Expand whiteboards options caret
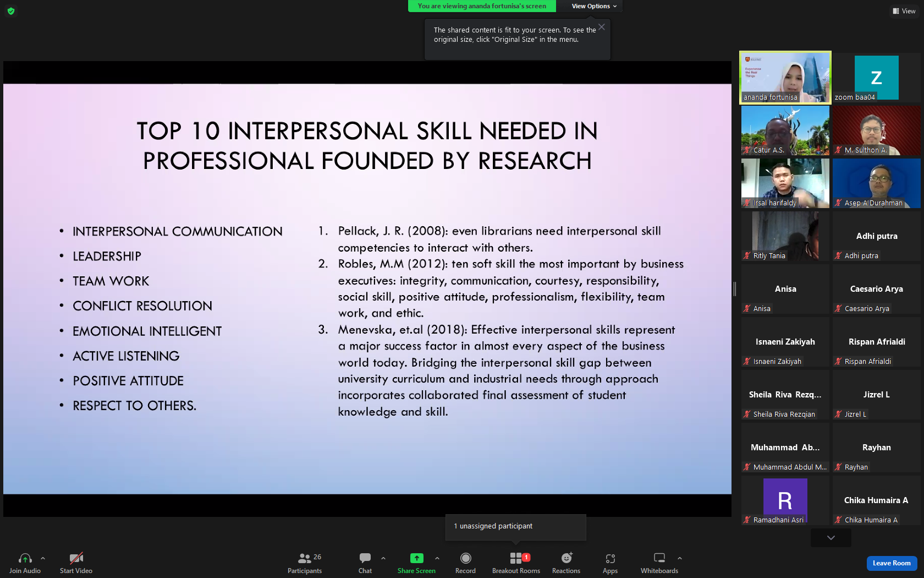This screenshot has height=578, width=924. (680, 558)
